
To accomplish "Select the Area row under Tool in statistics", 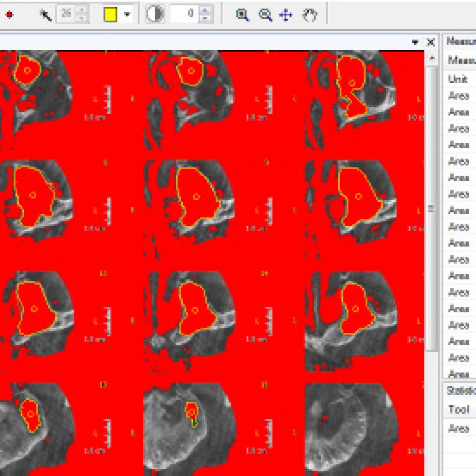I will tap(460, 428).
